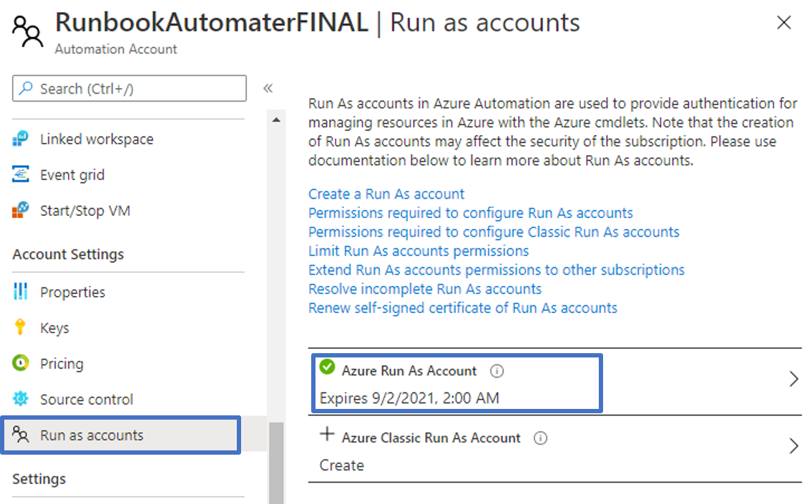Click the info icon beside Azure Run As Account
This screenshot has height=504, width=812.
[497, 371]
